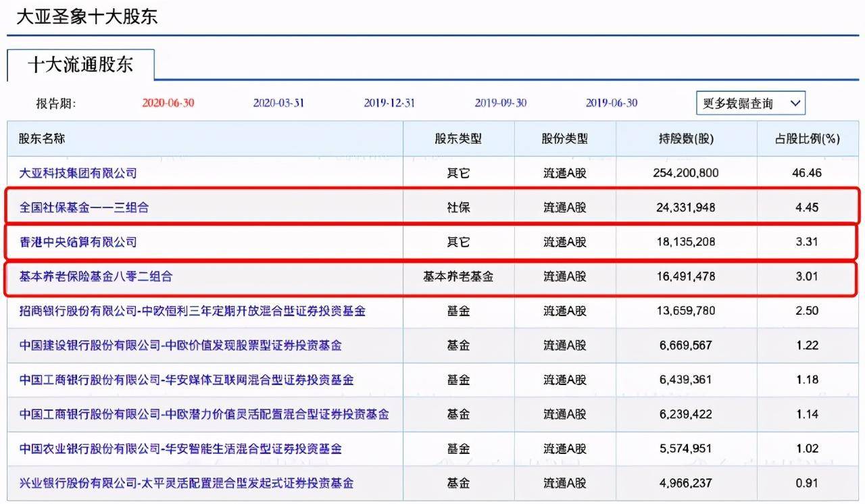
Task: Click the 1.14 percentage cell
Action: click(807, 414)
